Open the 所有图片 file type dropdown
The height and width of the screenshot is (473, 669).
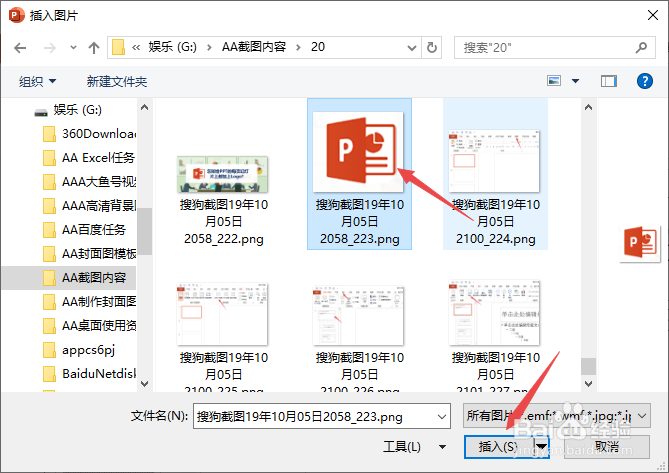556,415
